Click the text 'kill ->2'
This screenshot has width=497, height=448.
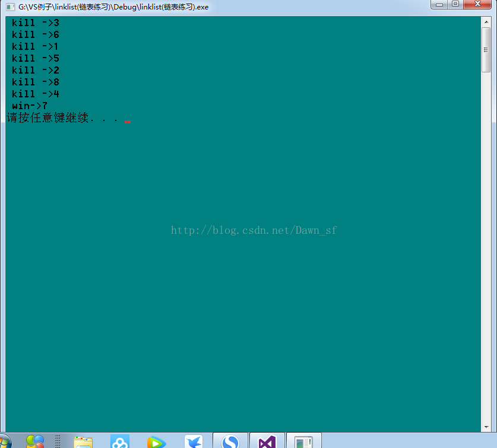(x=36, y=71)
